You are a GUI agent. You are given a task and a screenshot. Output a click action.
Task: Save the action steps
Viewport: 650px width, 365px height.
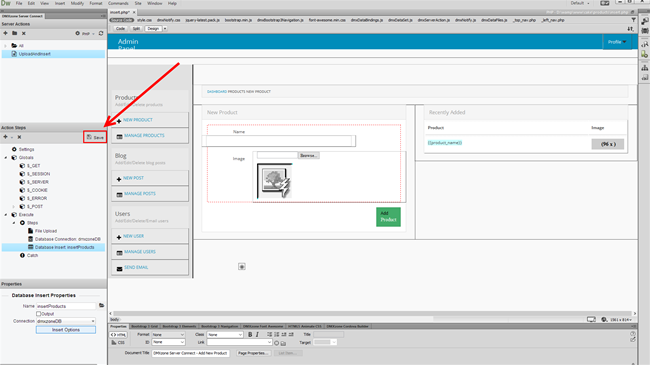(95, 137)
